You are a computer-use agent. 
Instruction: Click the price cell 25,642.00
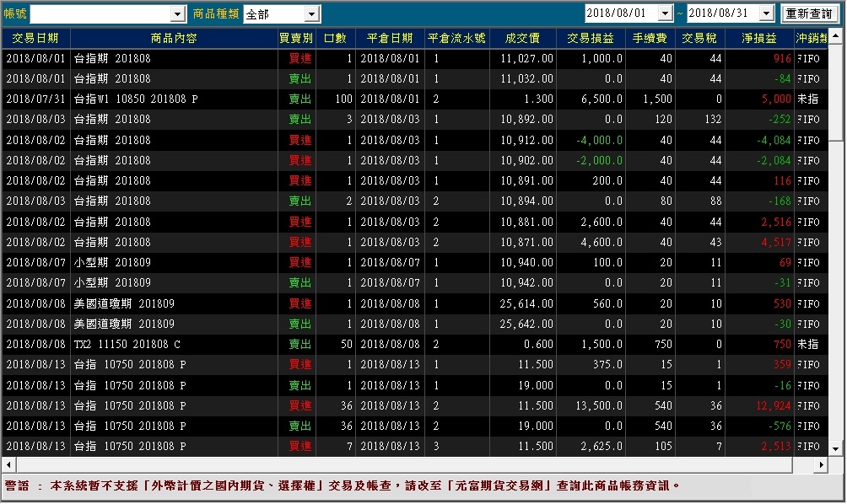pyautogui.click(x=526, y=324)
